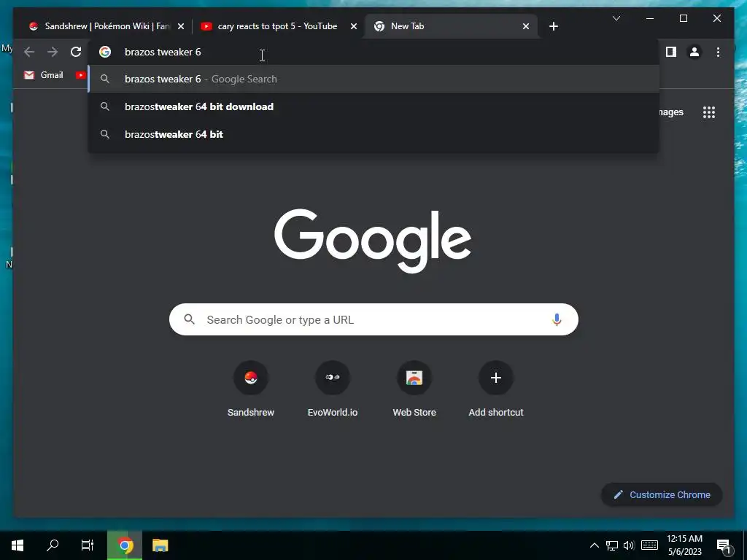Open the profile avatar menu
747x560 pixels.
click(x=694, y=52)
